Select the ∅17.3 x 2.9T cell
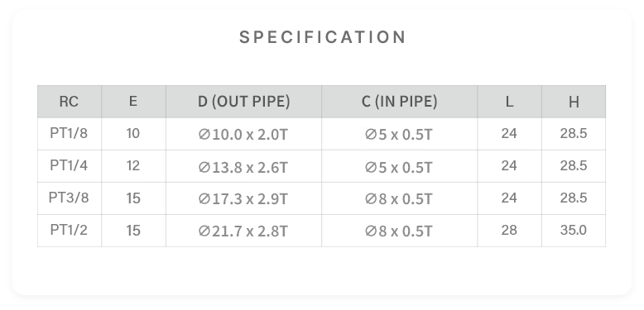Image resolution: width=644 pixels, height=310 pixels. 244,198
